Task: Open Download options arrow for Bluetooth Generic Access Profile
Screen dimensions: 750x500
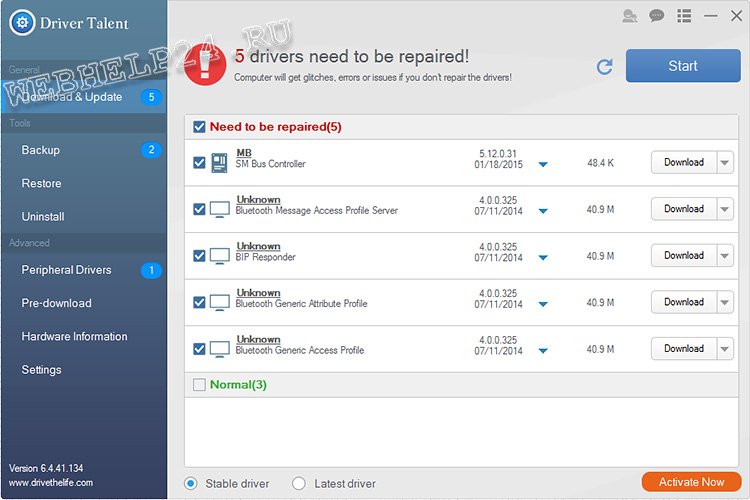Action: 725,349
